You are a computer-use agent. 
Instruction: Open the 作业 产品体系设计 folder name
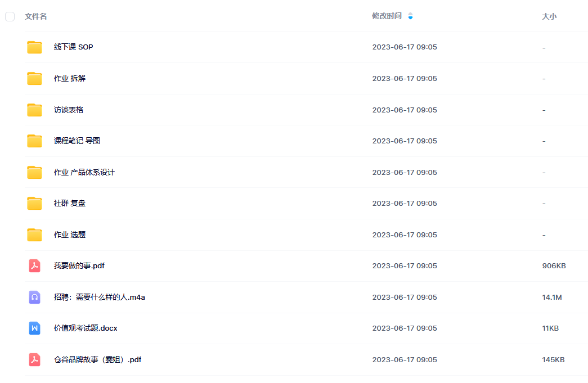click(84, 172)
